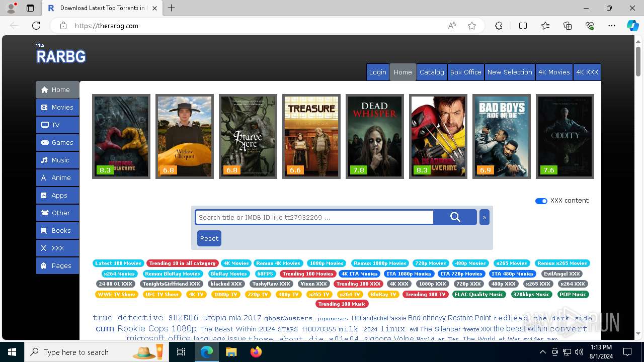Open Edge favorites list icon
Viewport: 644px width, 362px height.
(545, 26)
